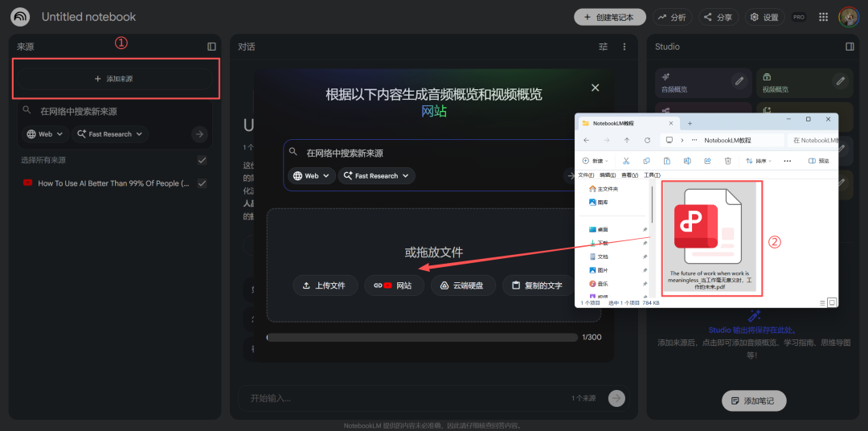Click the 创建笔记本 button

click(609, 17)
